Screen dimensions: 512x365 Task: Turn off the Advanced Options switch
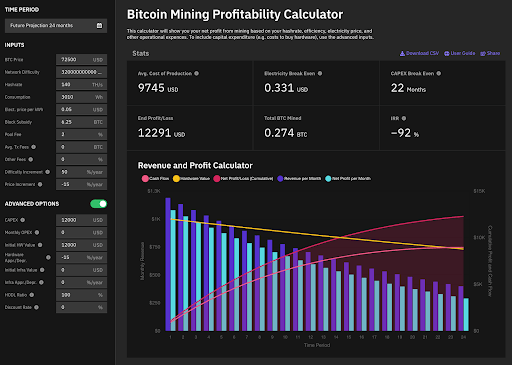(x=99, y=204)
